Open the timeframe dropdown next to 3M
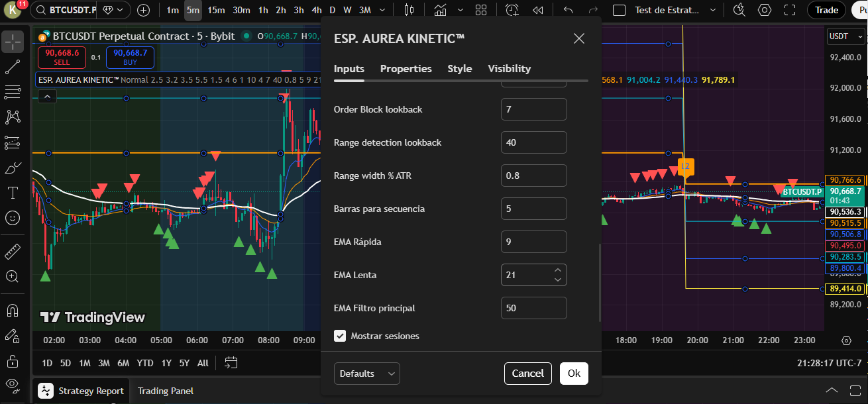This screenshot has height=404, width=868. pos(382,10)
